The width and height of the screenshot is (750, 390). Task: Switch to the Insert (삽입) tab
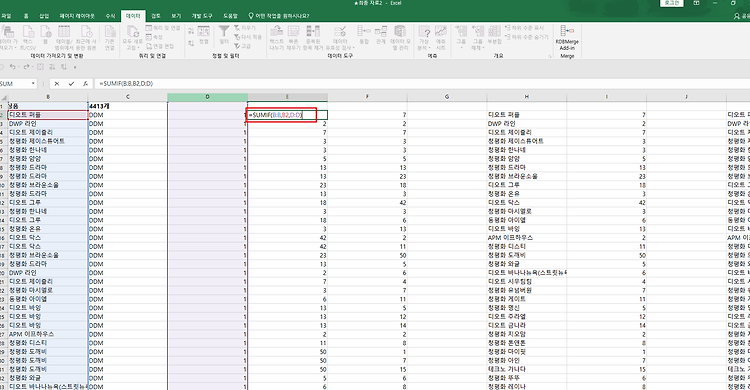44,16
